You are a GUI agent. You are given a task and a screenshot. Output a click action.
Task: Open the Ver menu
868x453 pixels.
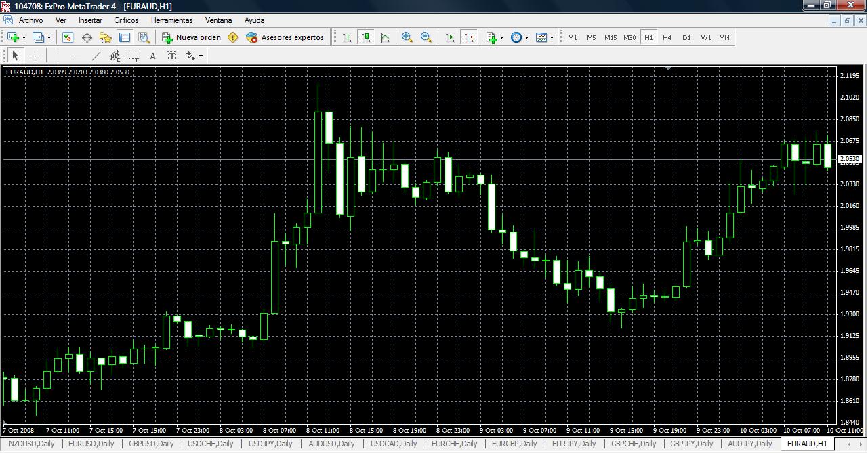pyautogui.click(x=61, y=20)
